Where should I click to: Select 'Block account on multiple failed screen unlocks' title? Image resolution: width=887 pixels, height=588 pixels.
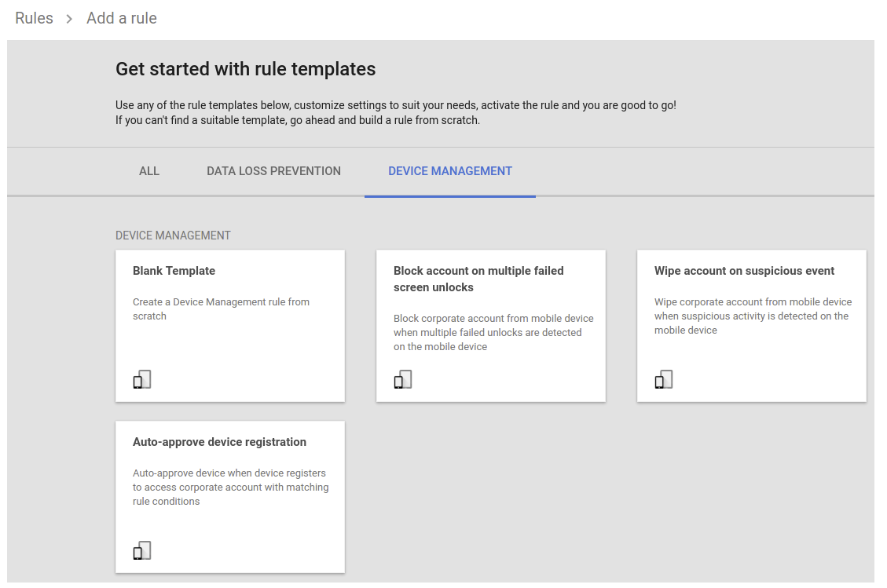478,279
